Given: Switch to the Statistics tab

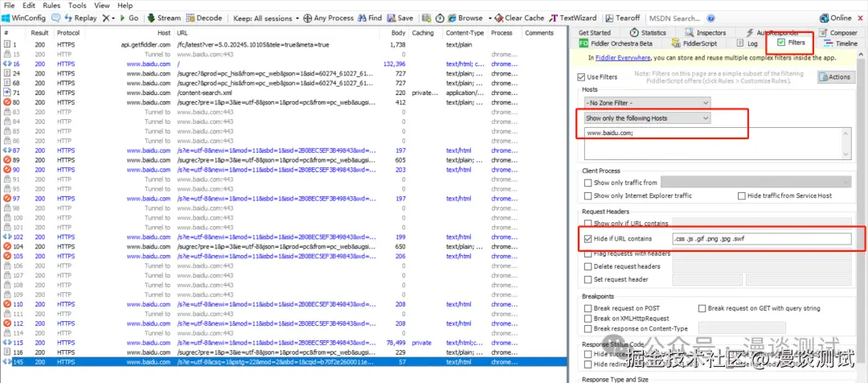Looking at the screenshot, I should [649, 33].
